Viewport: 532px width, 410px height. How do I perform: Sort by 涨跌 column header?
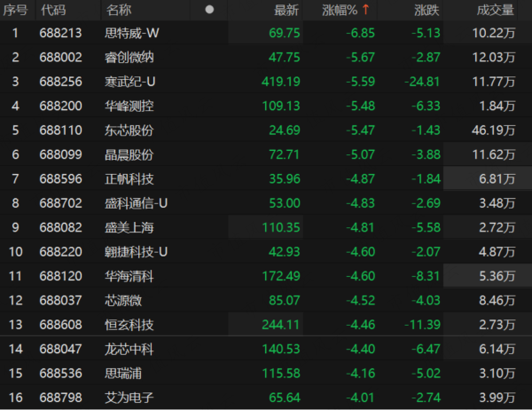coord(426,10)
